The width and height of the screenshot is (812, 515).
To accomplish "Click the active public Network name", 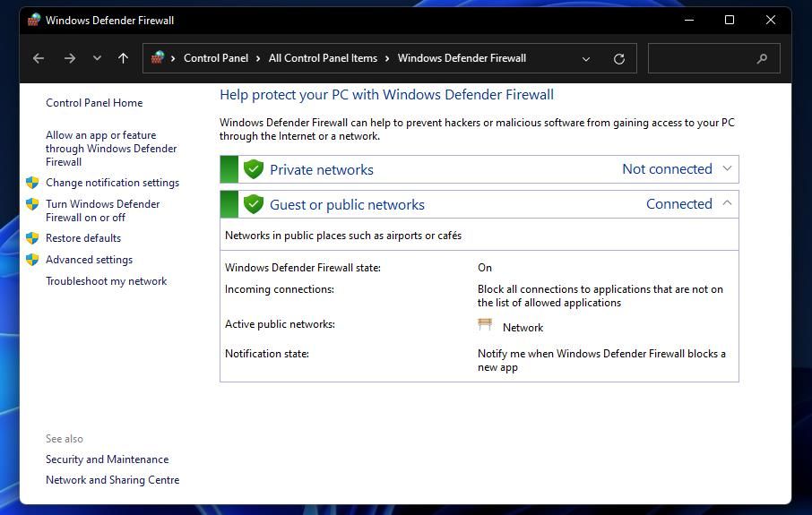I will click(523, 328).
